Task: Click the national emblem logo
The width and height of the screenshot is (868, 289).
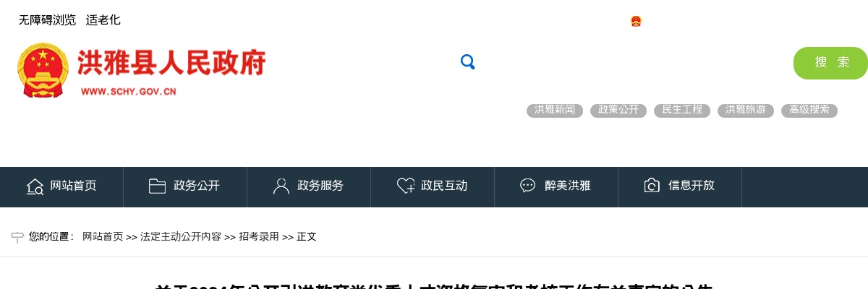Action: (x=43, y=70)
